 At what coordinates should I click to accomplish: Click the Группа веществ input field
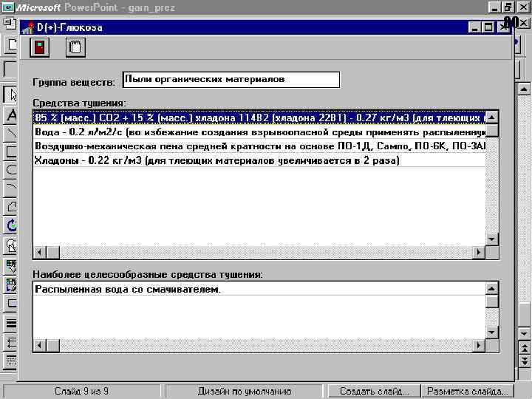point(231,80)
